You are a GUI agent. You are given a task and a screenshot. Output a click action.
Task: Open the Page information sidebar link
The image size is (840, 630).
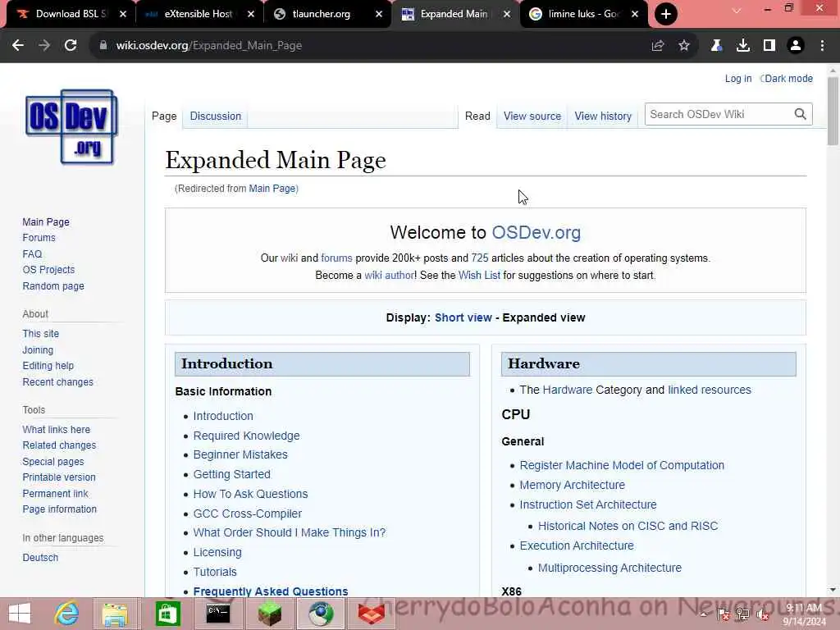[x=59, y=509]
